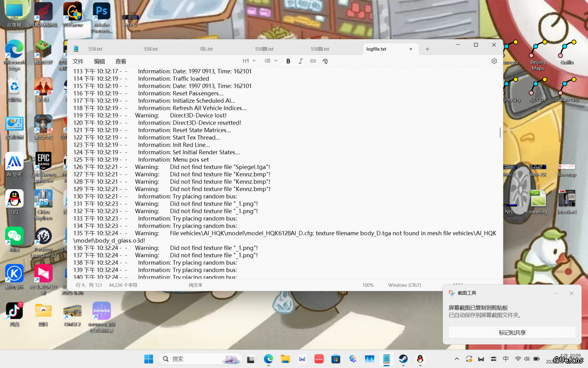Toggle bold formatting in Notepad toolbar

pos(288,61)
